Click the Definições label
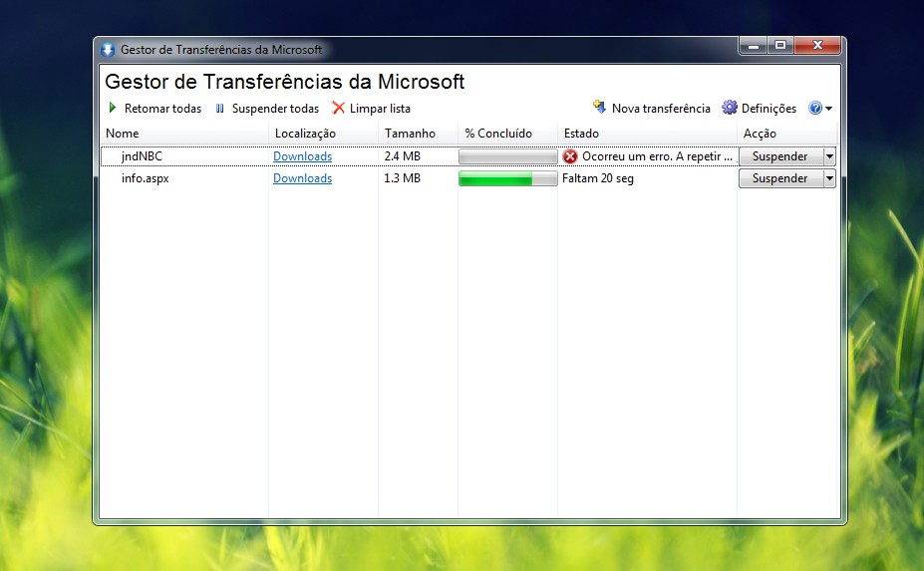Image resolution: width=924 pixels, height=571 pixels. [x=769, y=109]
